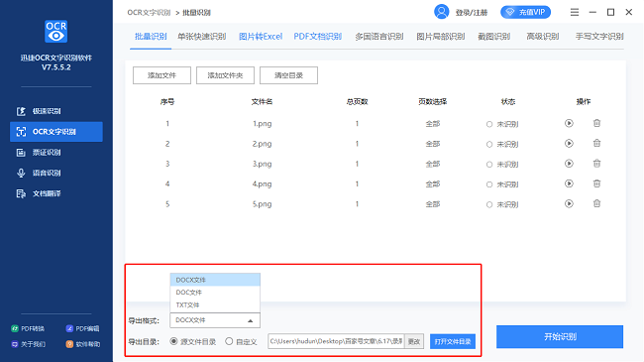644x362 pixels.
Task: Delete 2.png with trash icon
Action: pyautogui.click(x=596, y=143)
